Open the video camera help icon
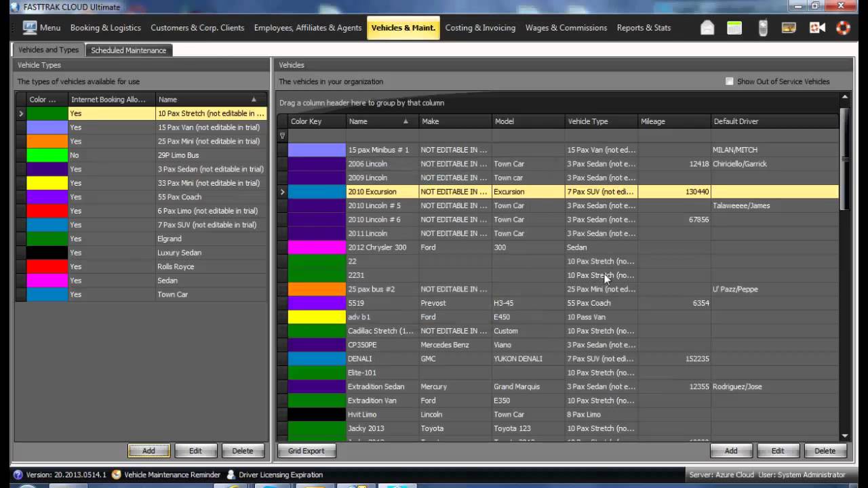868x488 pixels. pos(817,28)
